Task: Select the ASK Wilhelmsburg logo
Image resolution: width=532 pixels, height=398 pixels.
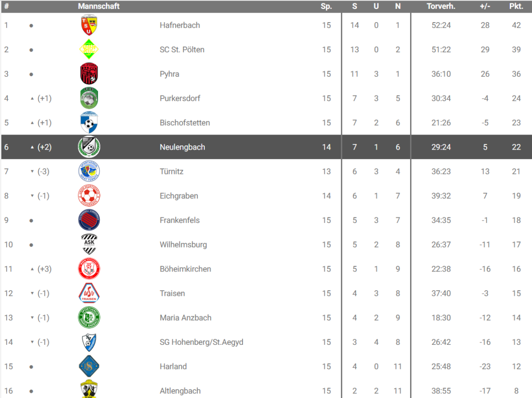Action: 89,245
